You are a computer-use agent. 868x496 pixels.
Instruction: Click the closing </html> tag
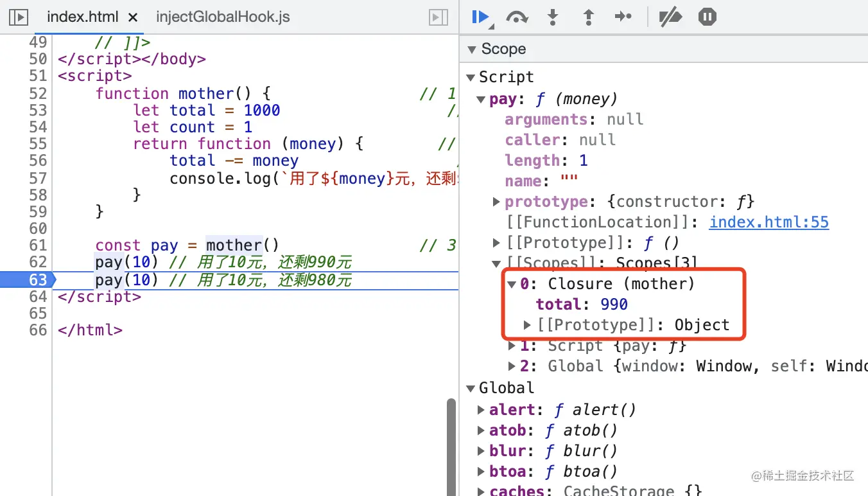pos(90,330)
